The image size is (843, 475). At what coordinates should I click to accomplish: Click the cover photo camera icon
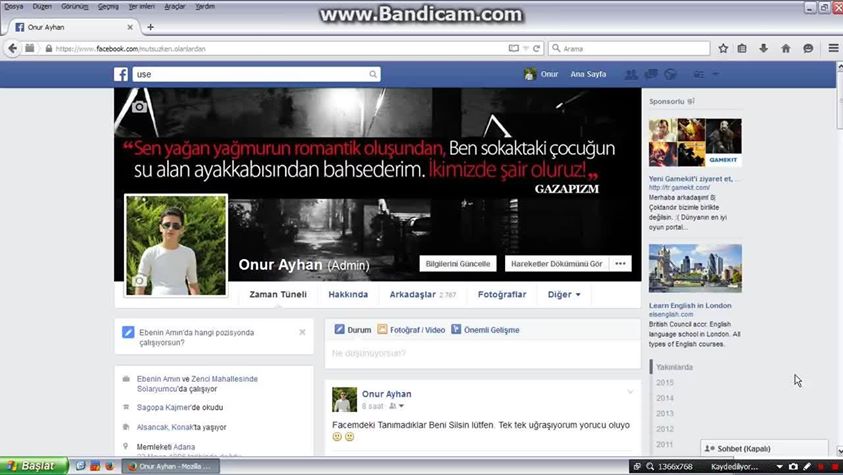click(139, 106)
